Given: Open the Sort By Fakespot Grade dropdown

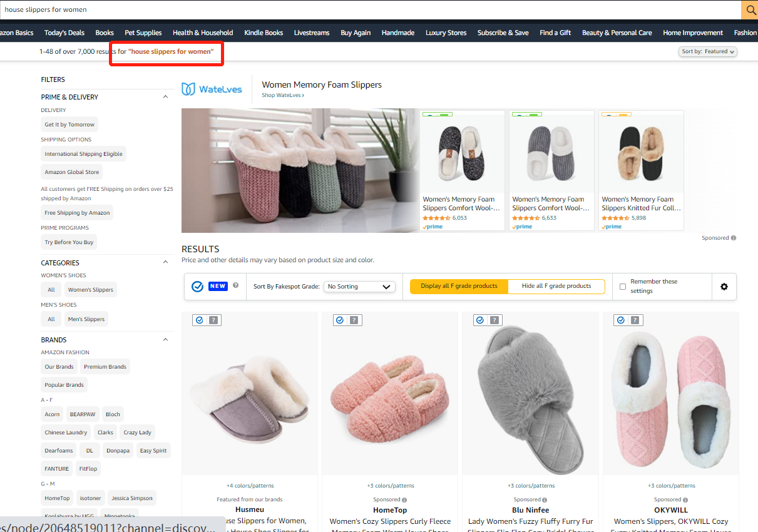Looking at the screenshot, I should pyautogui.click(x=359, y=287).
